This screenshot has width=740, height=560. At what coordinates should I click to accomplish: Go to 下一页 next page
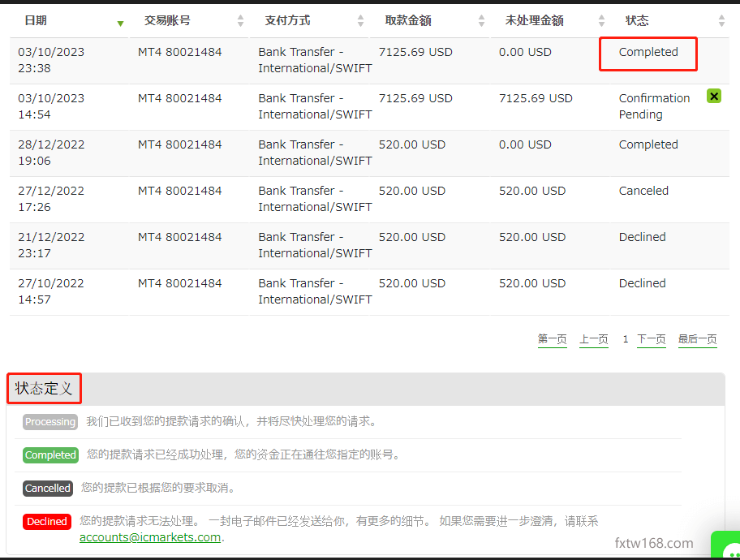[x=652, y=338]
